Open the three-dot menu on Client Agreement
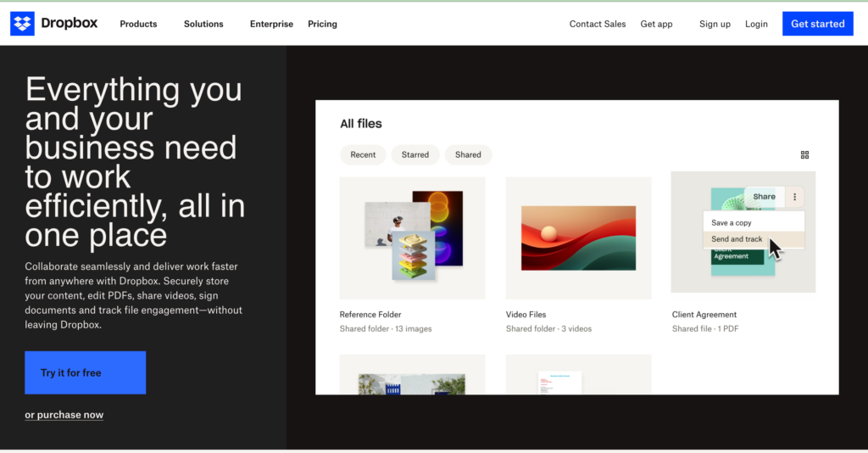Viewport: 868px width, 453px height. tap(795, 197)
